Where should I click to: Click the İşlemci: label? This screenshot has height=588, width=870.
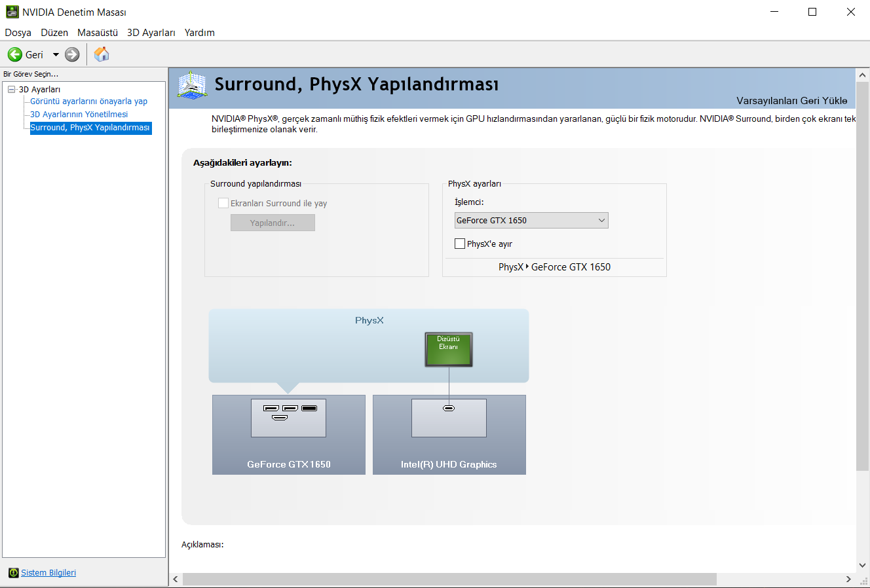coord(469,202)
